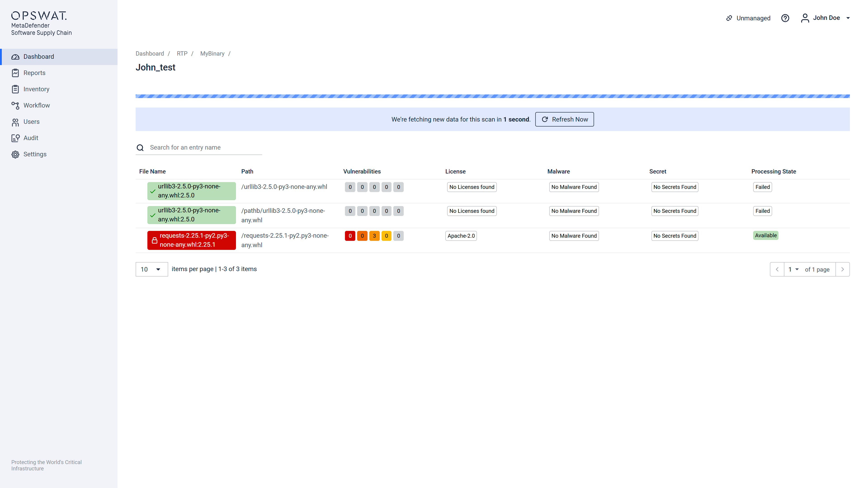Screen dimensions: 868x488
Task: Click the lock icon on requests-2.25.1 row
Action: [x=154, y=240]
